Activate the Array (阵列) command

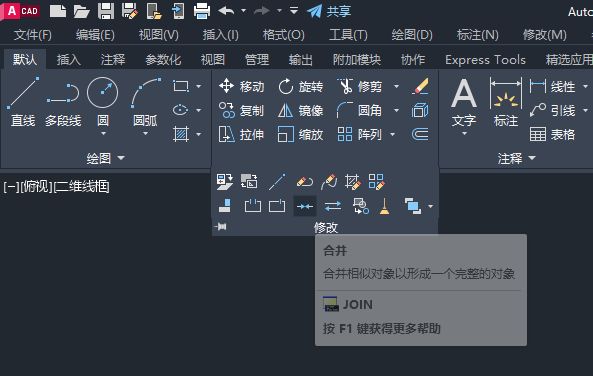tap(360, 134)
